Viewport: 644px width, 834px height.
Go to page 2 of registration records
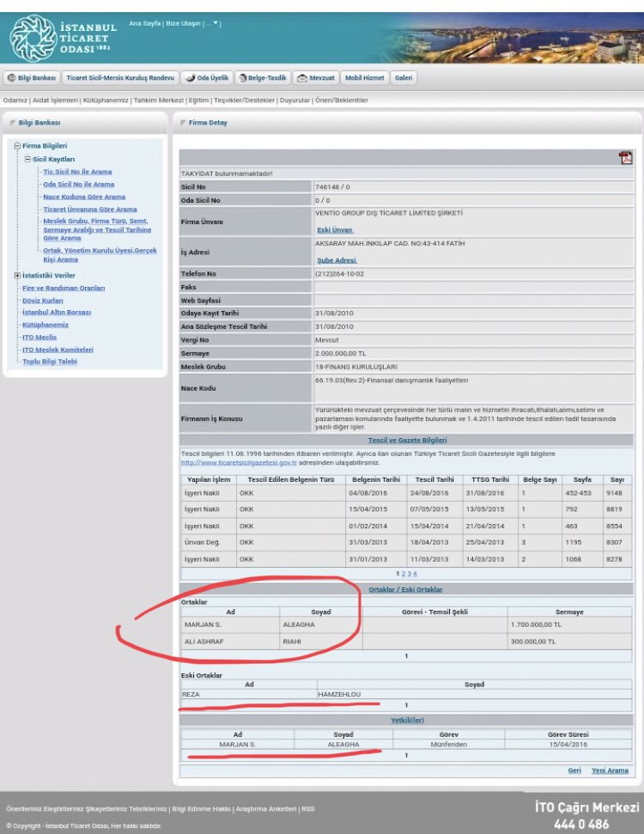tap(403, 573)
